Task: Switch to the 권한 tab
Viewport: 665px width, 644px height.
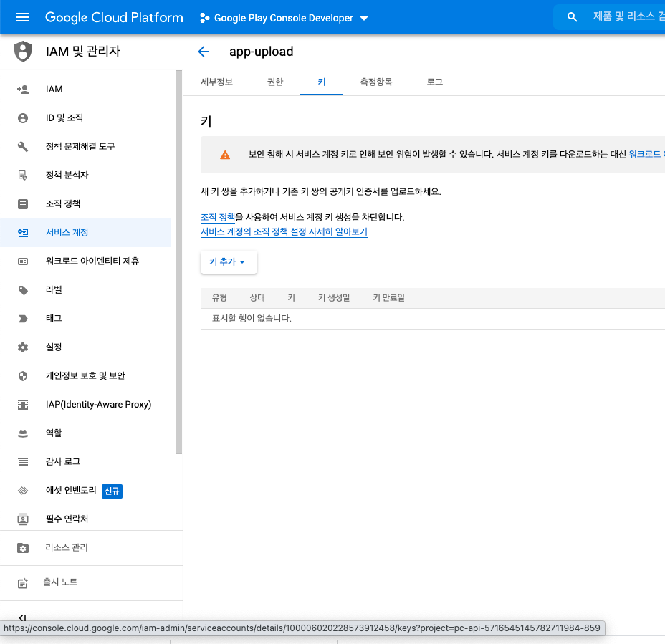Action: 275,82
